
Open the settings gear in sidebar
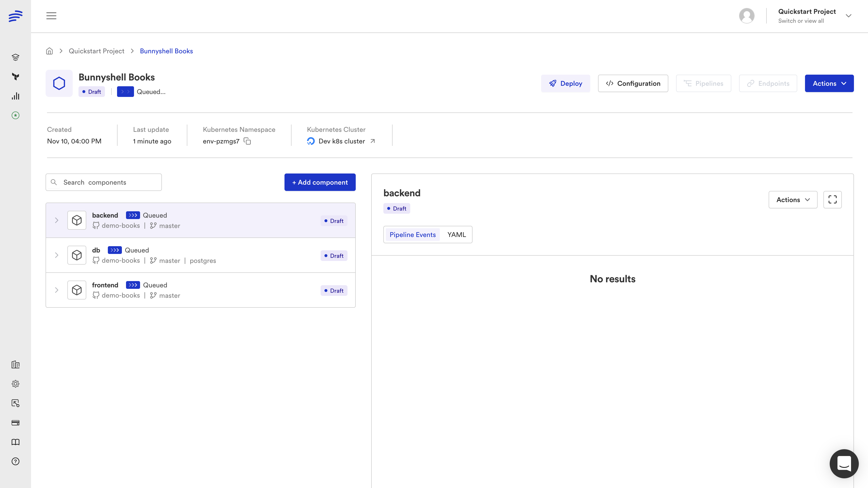pyautogui.click(x=16, y=384)
